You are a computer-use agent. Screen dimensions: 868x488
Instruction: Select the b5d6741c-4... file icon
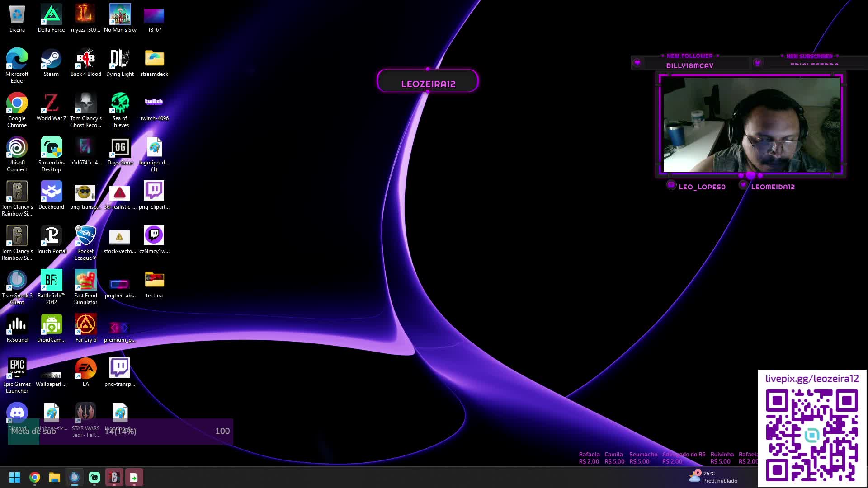click(x=85, y=151)
